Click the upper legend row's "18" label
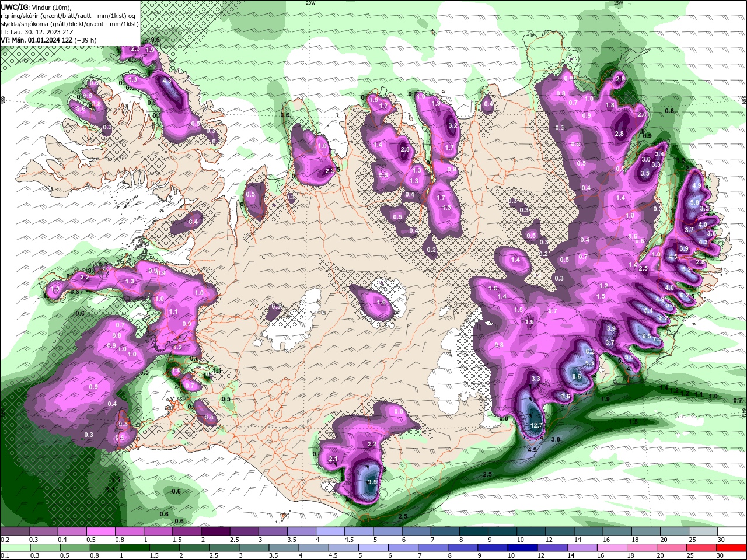The height and width of the screenshot is (560, 747). point(636,540)
